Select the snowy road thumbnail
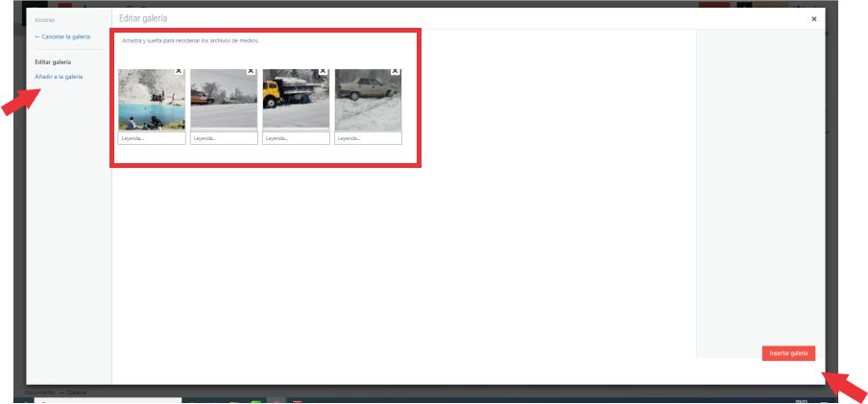The height and width of the screenshot is (404, 868). tap(224, 102)
